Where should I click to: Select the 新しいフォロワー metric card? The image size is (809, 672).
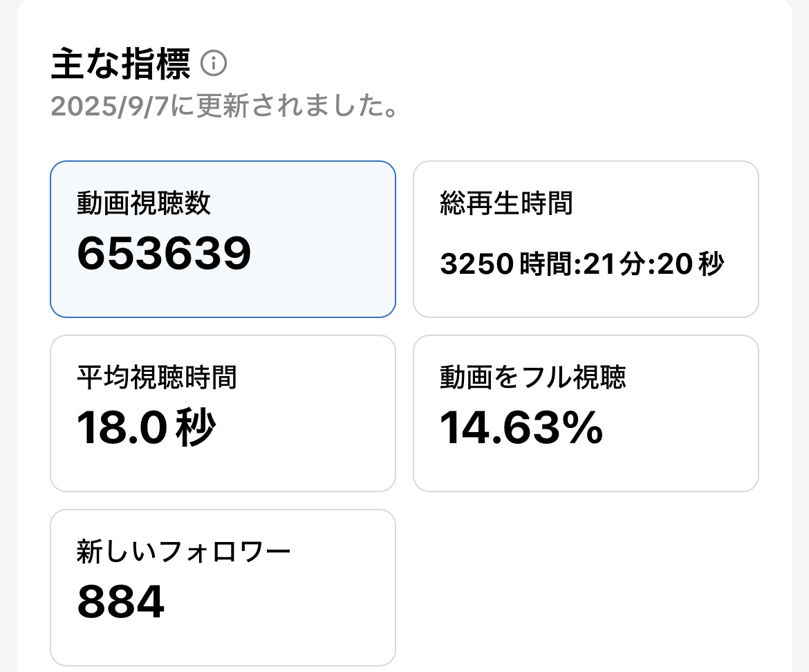pos(223,586)
